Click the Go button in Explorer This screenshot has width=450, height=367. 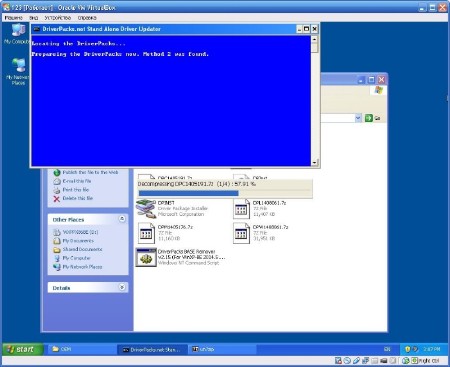(x=373, y=118)
